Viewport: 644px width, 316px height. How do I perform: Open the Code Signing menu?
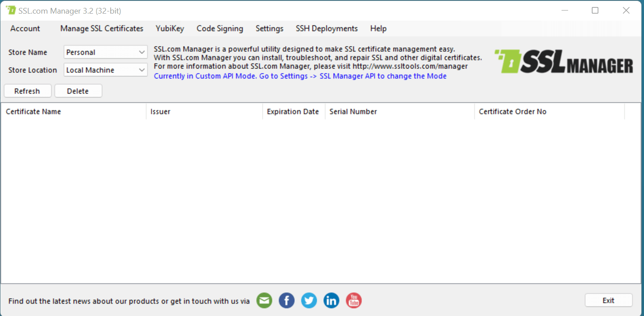tap(220, 28)
